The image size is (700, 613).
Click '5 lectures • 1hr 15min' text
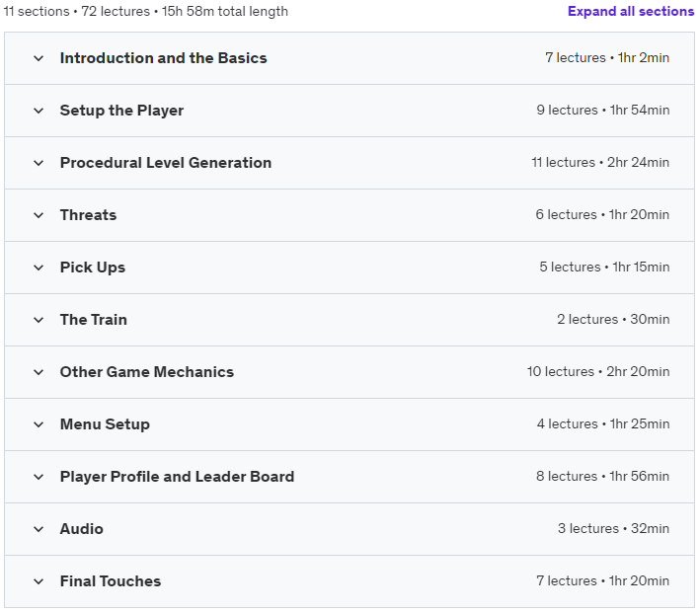point(604,267)
